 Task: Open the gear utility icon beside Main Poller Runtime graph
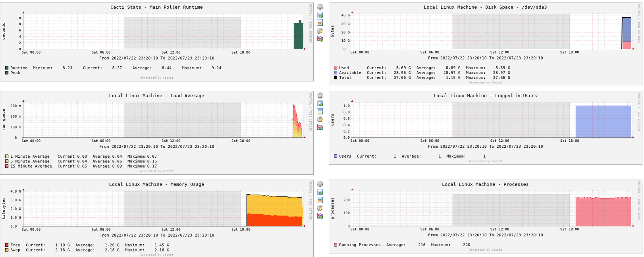(320, 7)
